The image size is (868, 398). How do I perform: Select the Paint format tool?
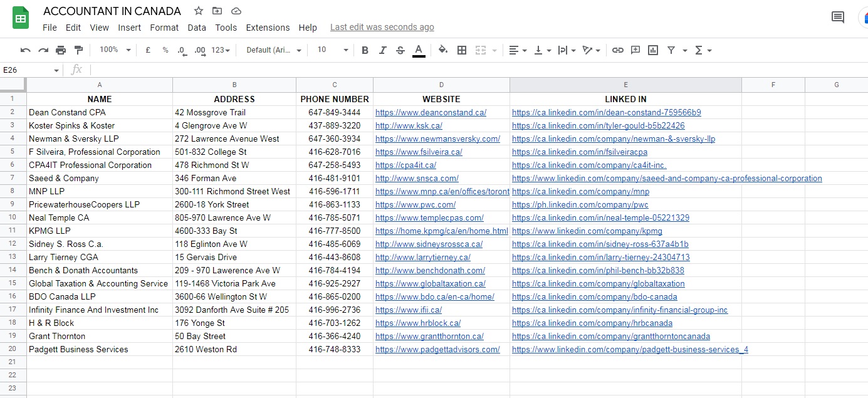(x=78, y=50)
